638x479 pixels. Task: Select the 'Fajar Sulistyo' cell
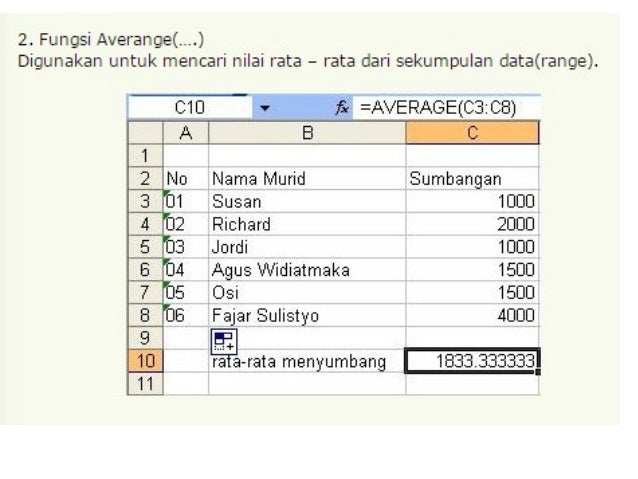click(x=307, y=315)
